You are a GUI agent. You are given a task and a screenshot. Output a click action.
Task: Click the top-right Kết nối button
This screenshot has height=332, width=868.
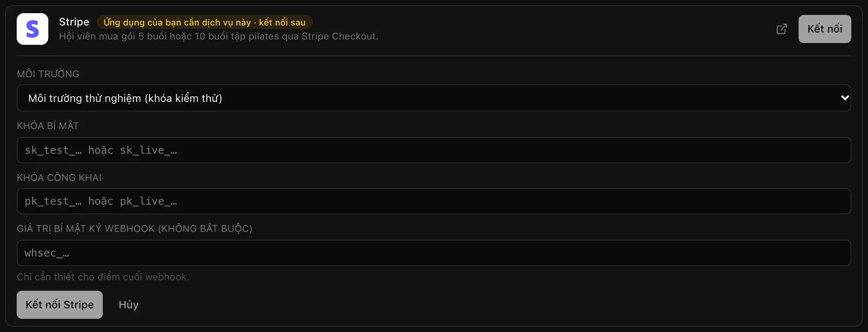point(825,29)
